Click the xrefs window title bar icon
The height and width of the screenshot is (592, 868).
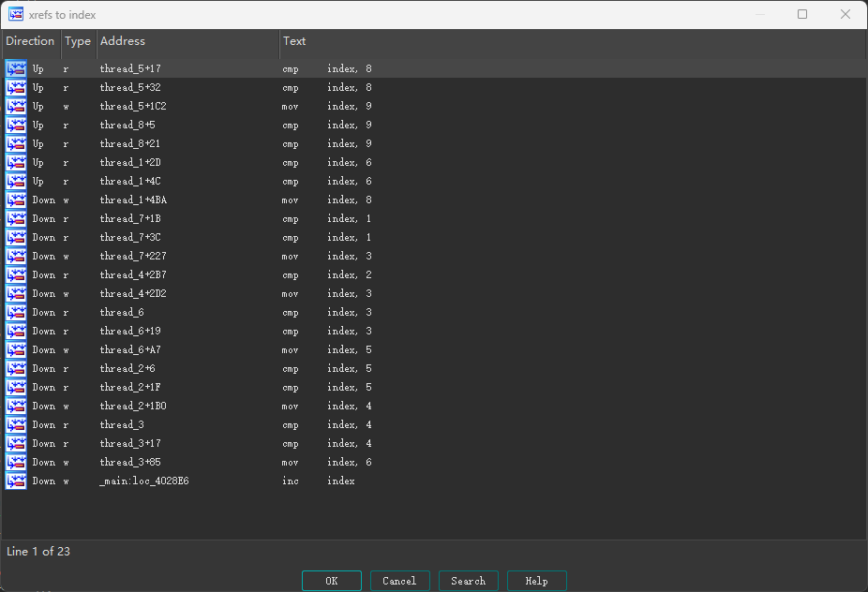(16, 14)
